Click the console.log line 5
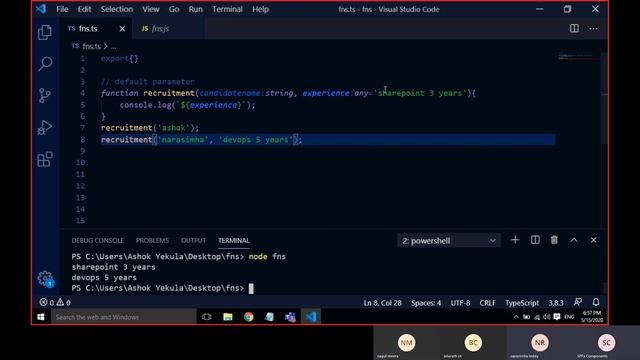The width and height of the screenshot is (640, 360). pos(187,105)
